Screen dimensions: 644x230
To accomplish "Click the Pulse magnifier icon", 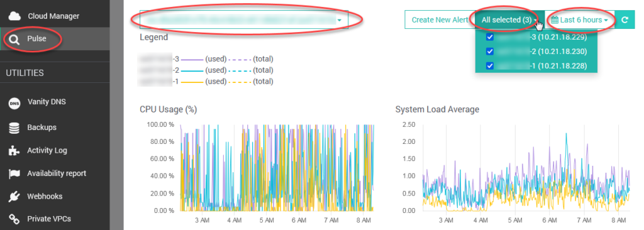I will pyautogui.click(x=14, y=40).
